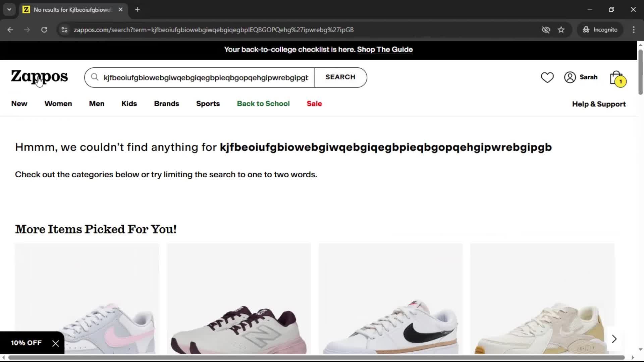This screenshot has height=362, width=644.
Task: Open a new browser tab
Action: 138,10
